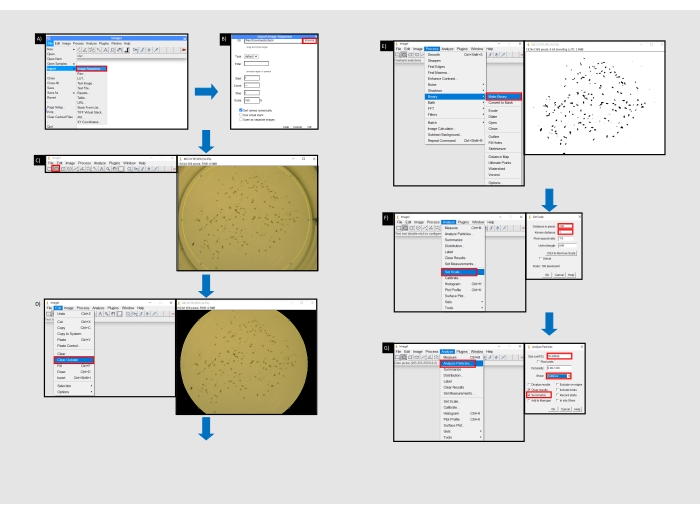Toggle the Summarize checkbox in Analyze Particles
Viewport: 700px width, 514px height.
coord(529,395)
